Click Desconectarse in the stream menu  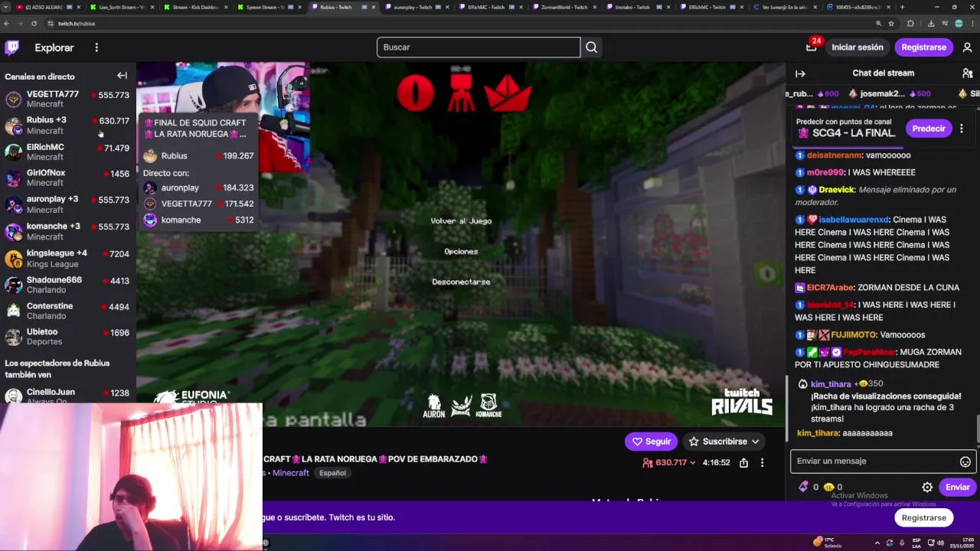pos(461,282)
